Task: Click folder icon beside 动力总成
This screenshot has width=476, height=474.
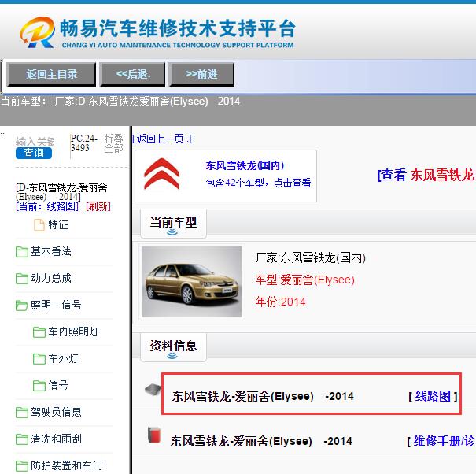Action: [22, 279]
